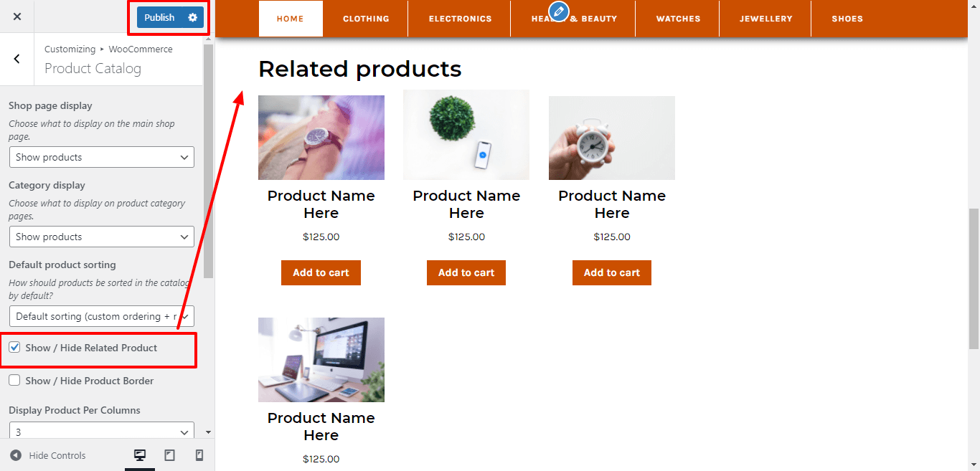Open Display Product Per Columns dropdown
The width and height of the screenshot is (980, 471).
coord(102,431)
